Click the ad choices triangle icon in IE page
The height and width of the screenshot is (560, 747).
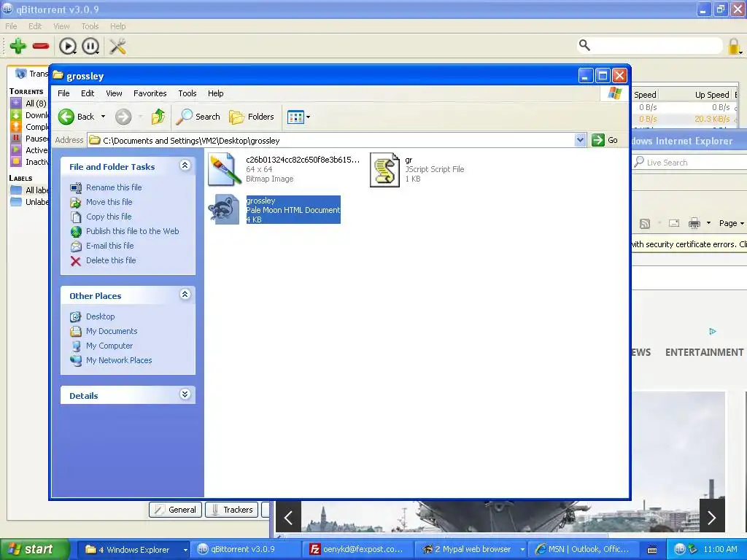[x=712, y=332]
